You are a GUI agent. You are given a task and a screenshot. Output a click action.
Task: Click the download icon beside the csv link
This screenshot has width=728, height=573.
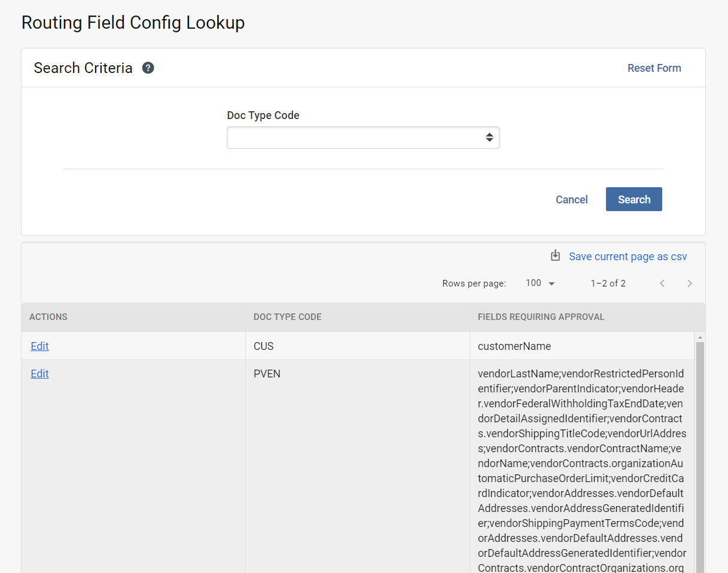point(555,256)
